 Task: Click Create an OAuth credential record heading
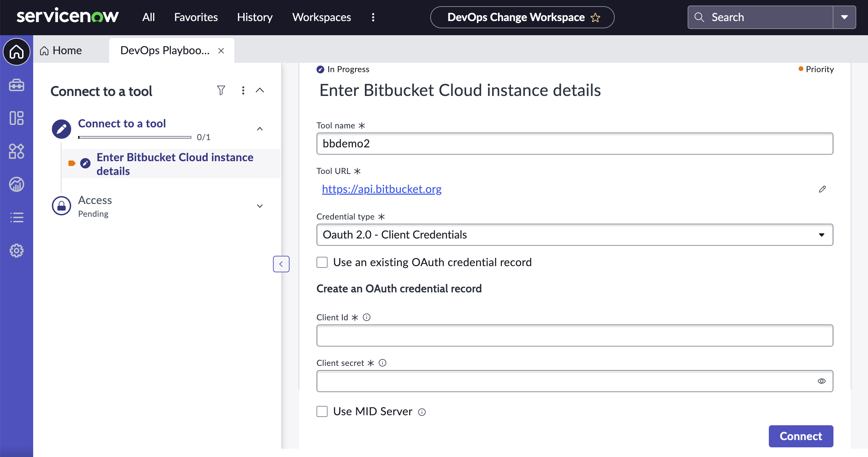click(x=399, y=289)
